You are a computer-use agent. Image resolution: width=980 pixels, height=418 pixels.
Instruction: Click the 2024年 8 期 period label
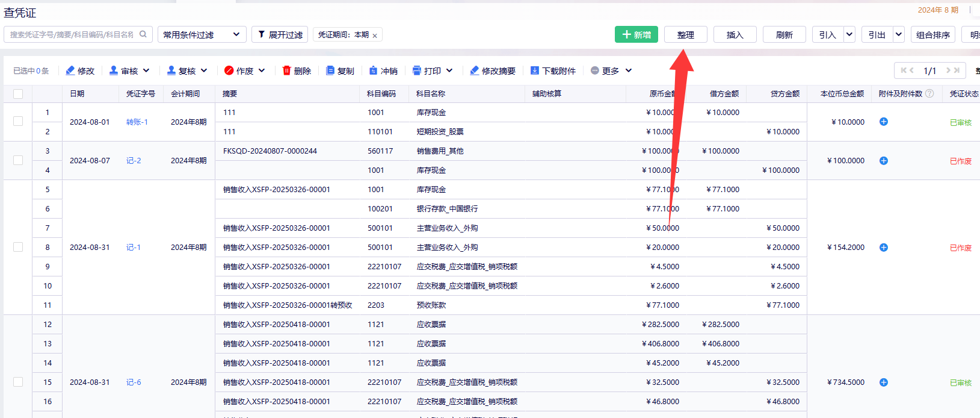point(938,10)
